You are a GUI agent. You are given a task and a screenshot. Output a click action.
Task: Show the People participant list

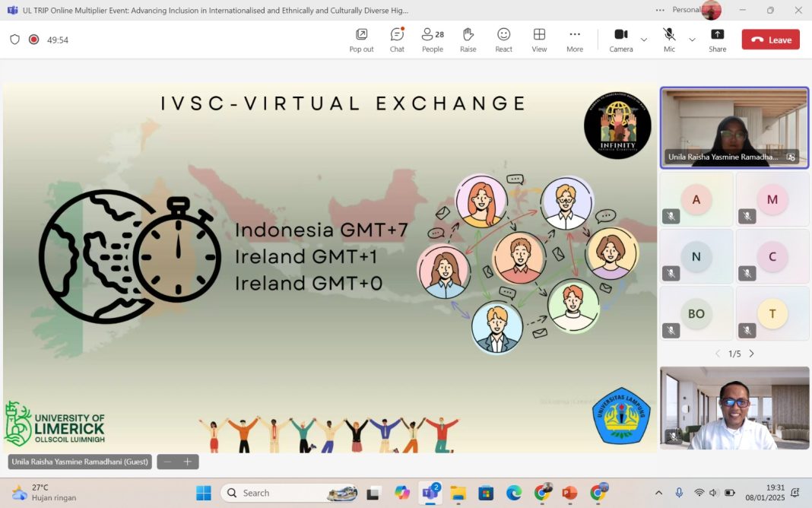[x=433, y=40]
